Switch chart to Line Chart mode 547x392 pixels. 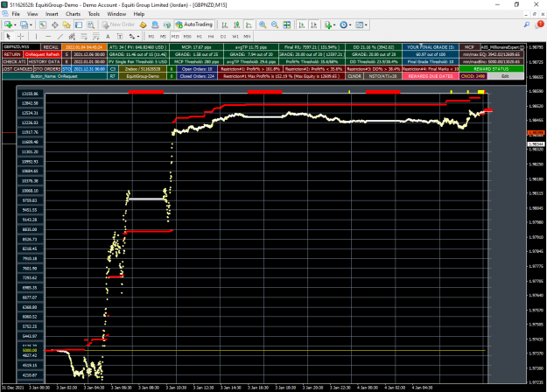pyautogui.click(x=249, y=24)
